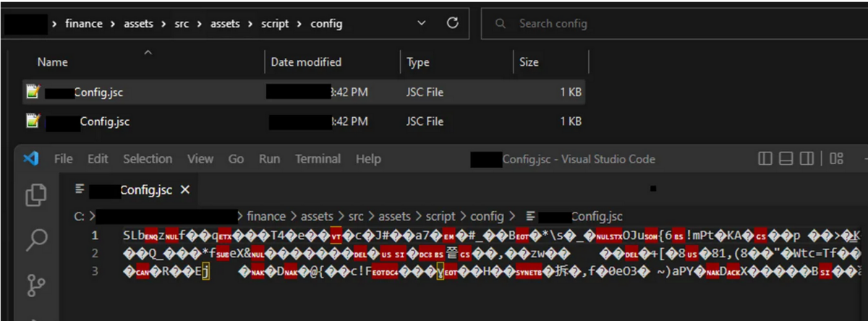Click line number 2 in editor gutter
Viewport: 868px width, 321px height.
[x=95, y=253]
